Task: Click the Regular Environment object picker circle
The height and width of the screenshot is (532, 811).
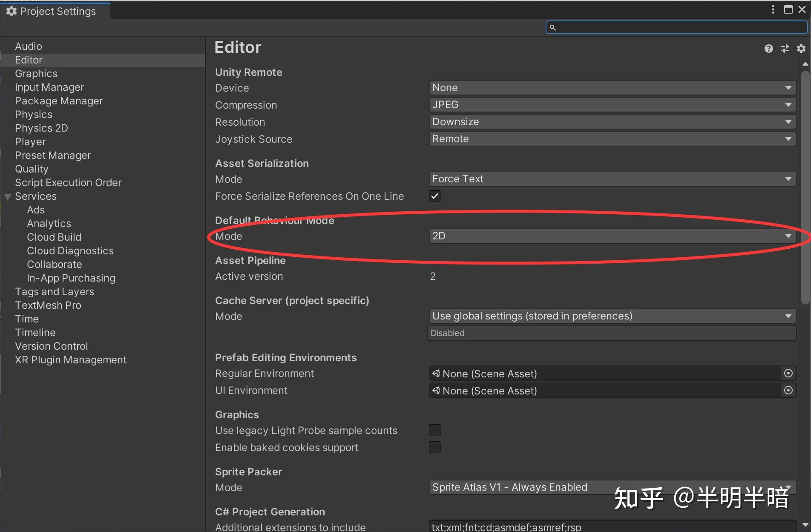Action: [x=788, y=374]
